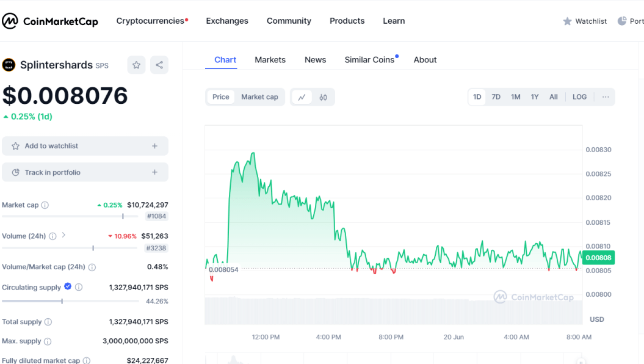Select Price chart mode
Viewport: 644px width, 364px height.
click(221, 97)
